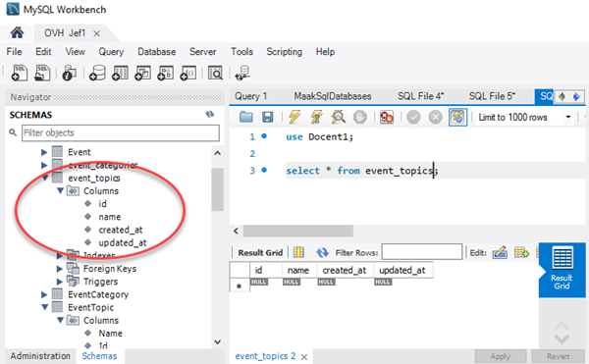Open the Query menu
Screen dimensions: 589x364
tap(111, 52)
